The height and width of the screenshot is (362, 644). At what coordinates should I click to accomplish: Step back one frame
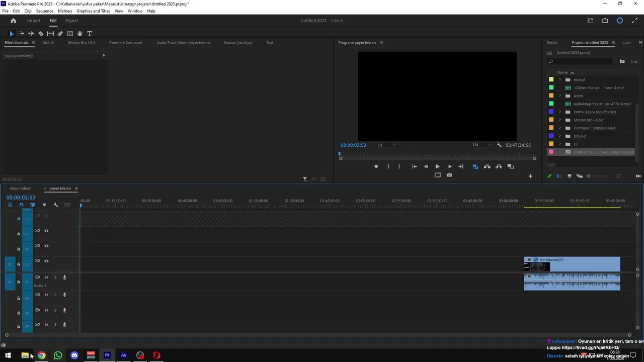[426, 166]
